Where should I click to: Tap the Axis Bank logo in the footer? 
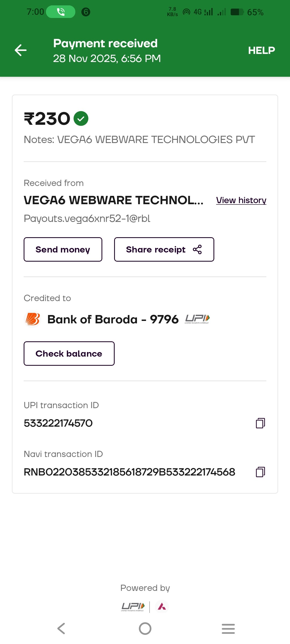click(162, 606)
